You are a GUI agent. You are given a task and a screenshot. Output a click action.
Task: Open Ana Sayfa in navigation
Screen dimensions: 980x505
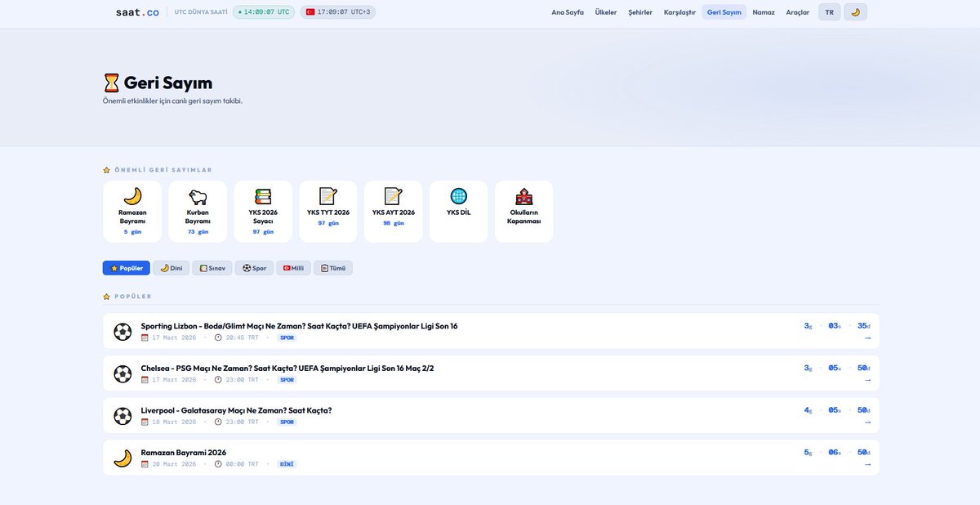point(568,12)
